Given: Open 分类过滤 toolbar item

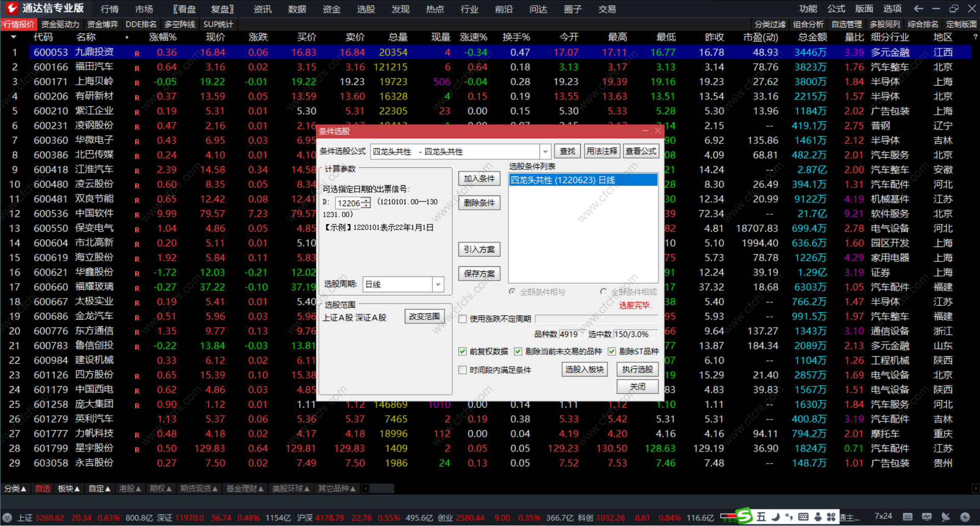Looking at the screenshot, I should 770,24.
